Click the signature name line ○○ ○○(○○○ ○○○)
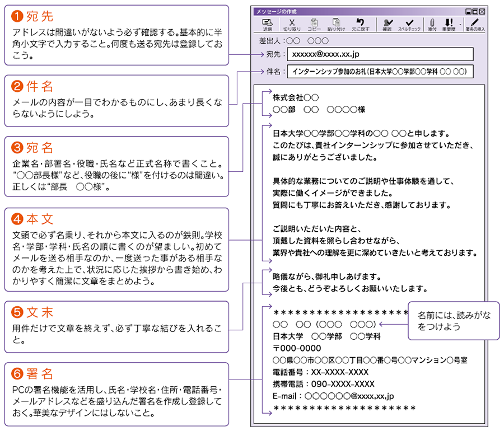 click(324, 325)
